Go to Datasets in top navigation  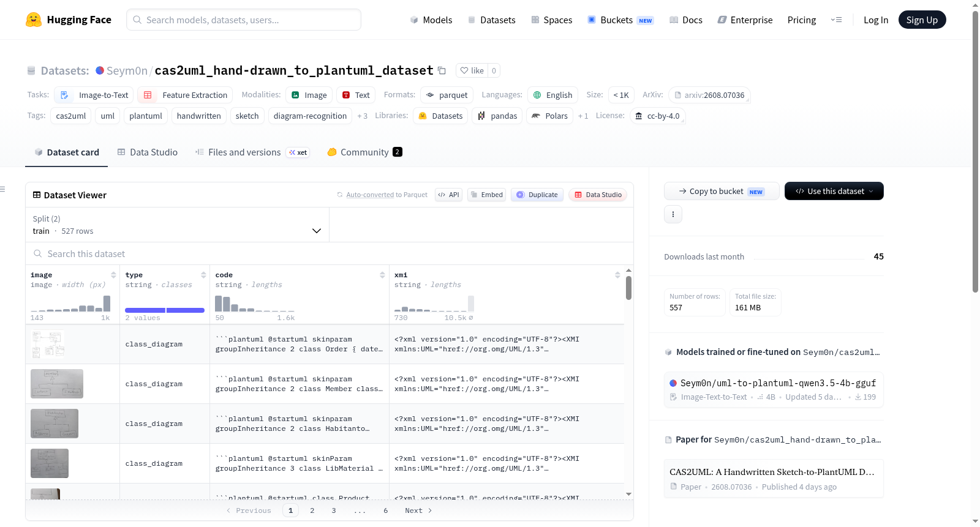[492, 20]
